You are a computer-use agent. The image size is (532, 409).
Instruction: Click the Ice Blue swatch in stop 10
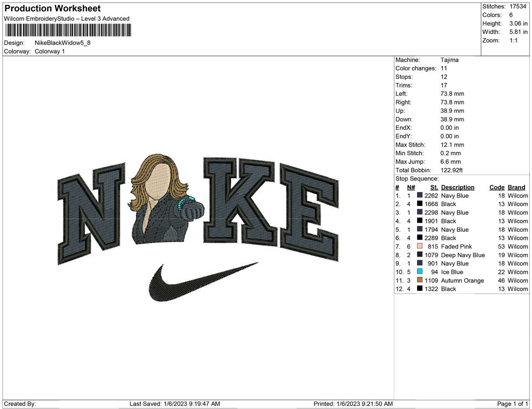(x=420, y=272)
